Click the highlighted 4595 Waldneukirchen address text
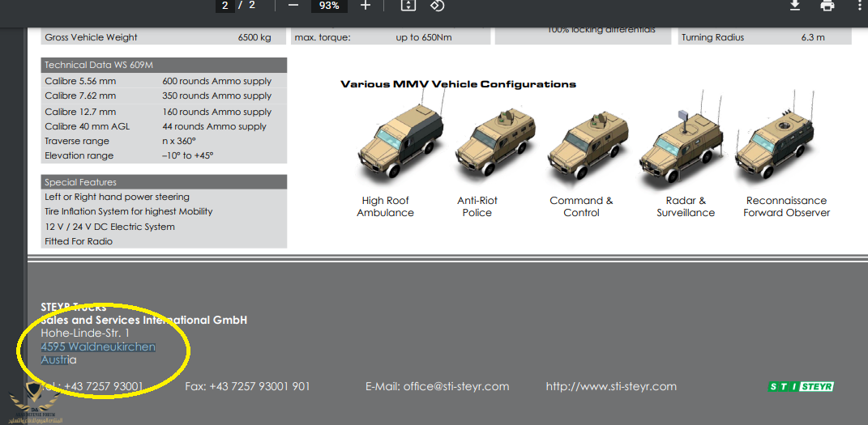 coord(98,346)
